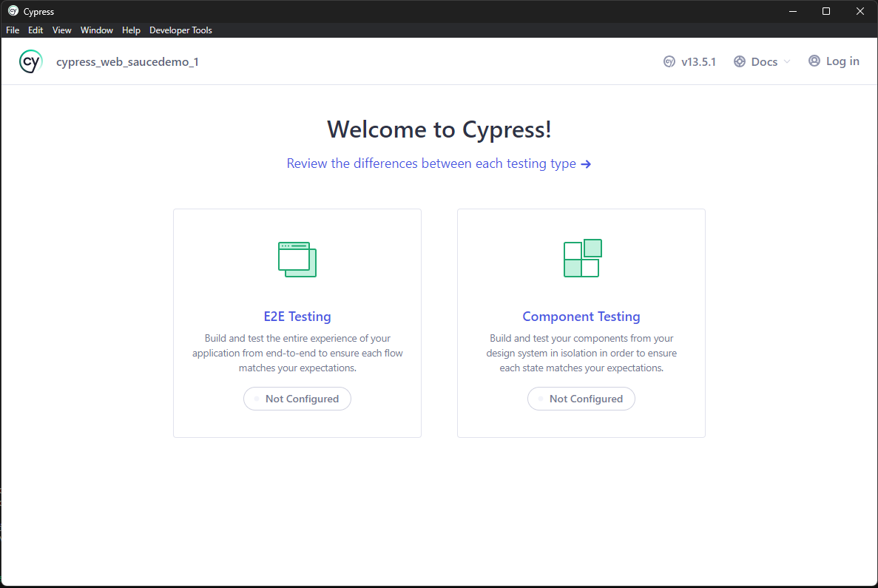The height and width of the screenshot is (588, 878).
Task: Click the version badge icon next to v13.5.1
Action: 669,61
